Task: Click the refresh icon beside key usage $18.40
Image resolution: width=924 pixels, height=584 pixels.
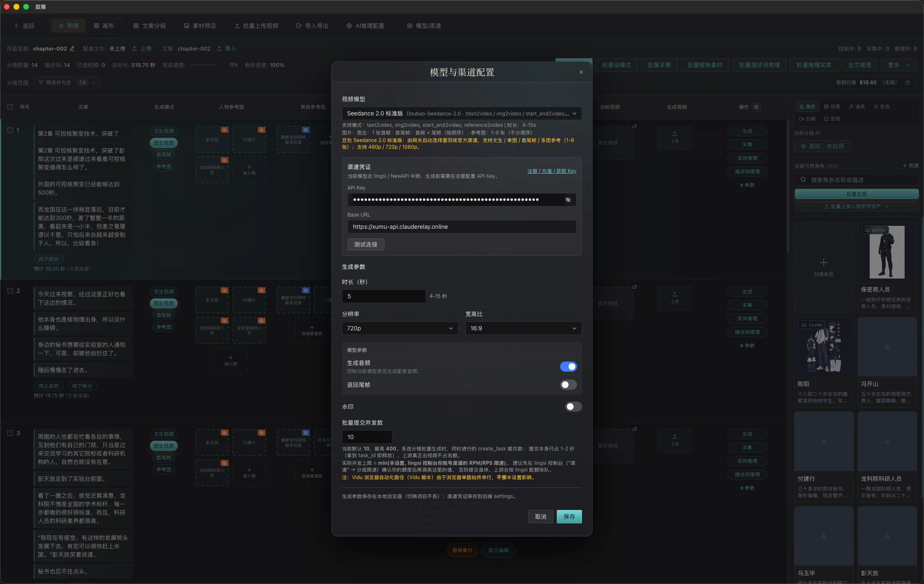Action: (908, 83)
